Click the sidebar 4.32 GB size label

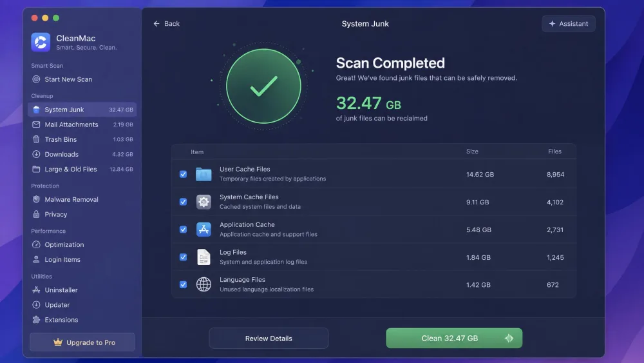click(x=122, y=154)
